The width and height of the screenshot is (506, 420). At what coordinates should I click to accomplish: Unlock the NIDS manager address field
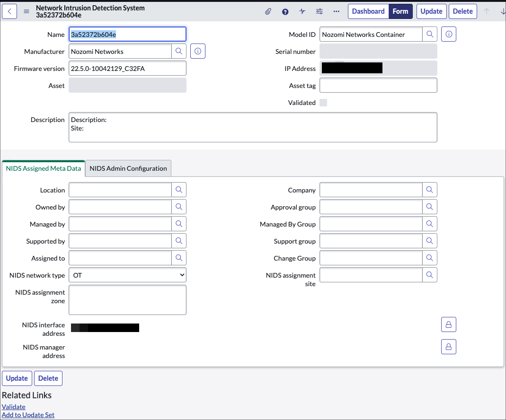(x=448, y=346)
